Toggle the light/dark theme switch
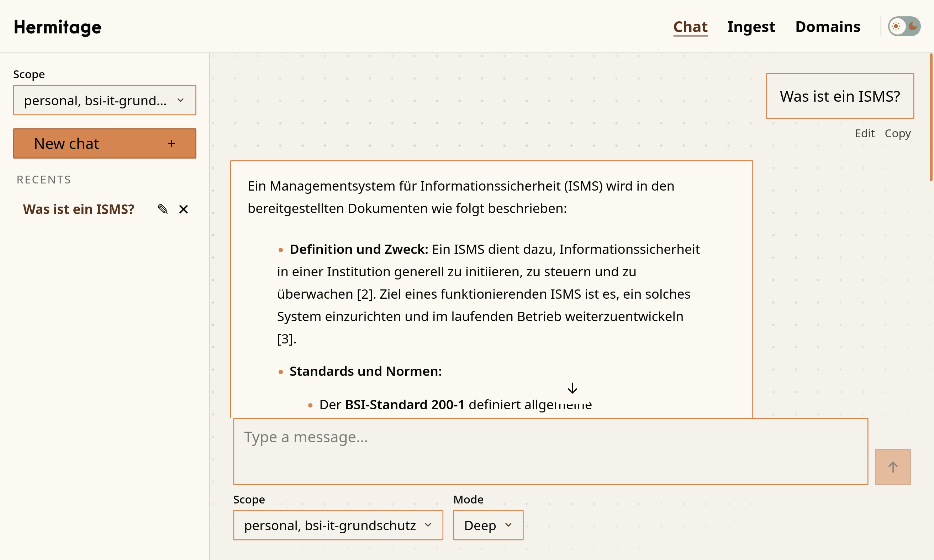 tap(904, 26)
